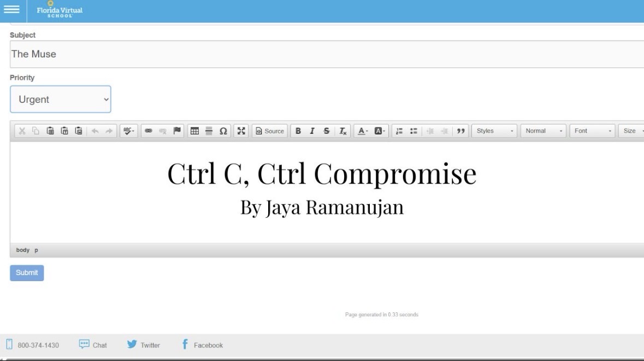The width and height of the screenshot is (644, 361).
Task: Click the Twitter bird icon
Action: click(x=132, y=343)
